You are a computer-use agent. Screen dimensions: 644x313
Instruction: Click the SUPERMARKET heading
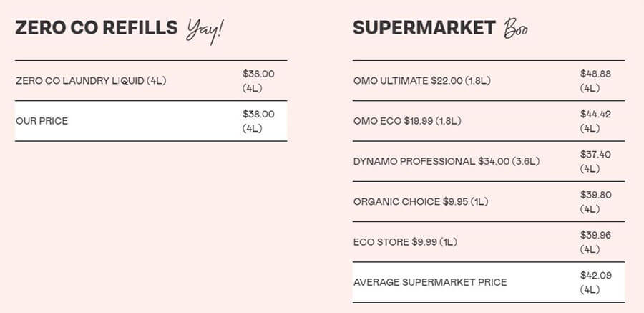[x=424, y=27]
